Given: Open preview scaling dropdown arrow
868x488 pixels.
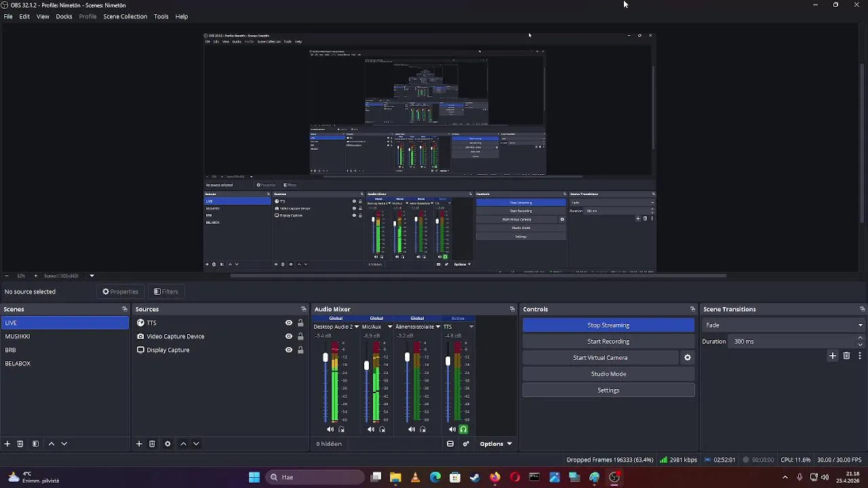Looking at the screenshot, I should pyautogui.click(x=92, y=276).
